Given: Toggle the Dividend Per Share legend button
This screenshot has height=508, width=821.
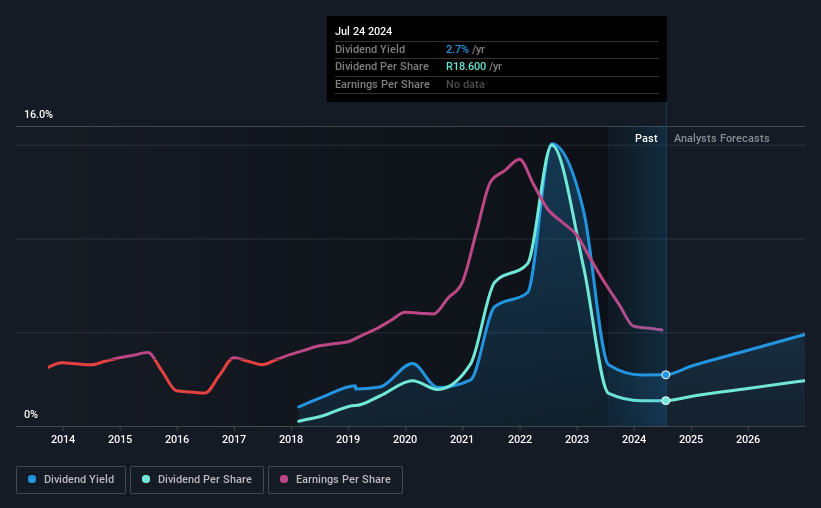Looking at the screenshot, I should click(197, 480).
